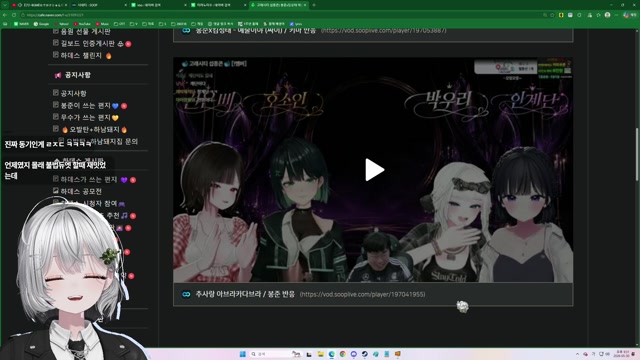
Task: Open Music bookmark
Action: 102,24
